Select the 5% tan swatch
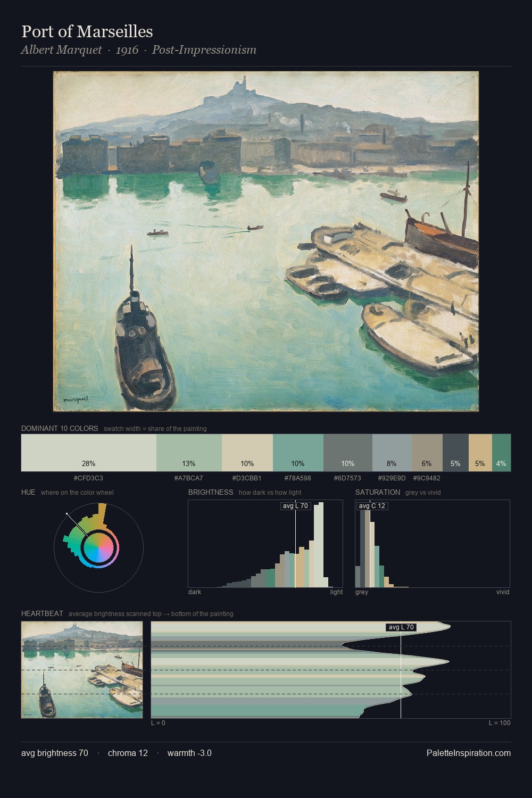This screenshot has height=798, width=532. [x=480, y=453]
